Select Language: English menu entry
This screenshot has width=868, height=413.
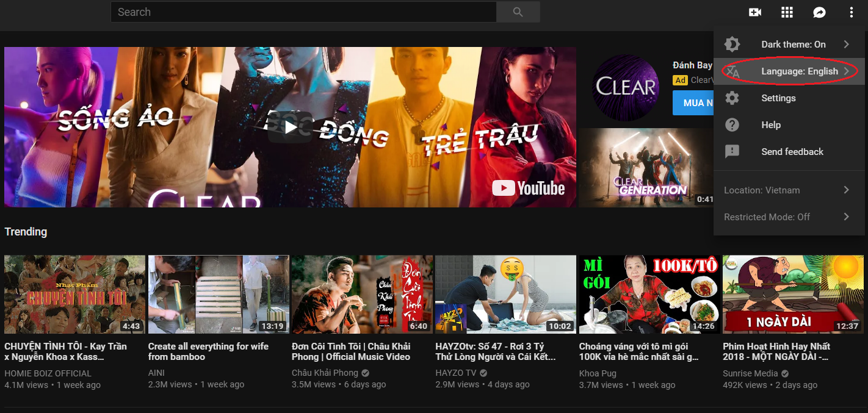(x=790, y=71)
